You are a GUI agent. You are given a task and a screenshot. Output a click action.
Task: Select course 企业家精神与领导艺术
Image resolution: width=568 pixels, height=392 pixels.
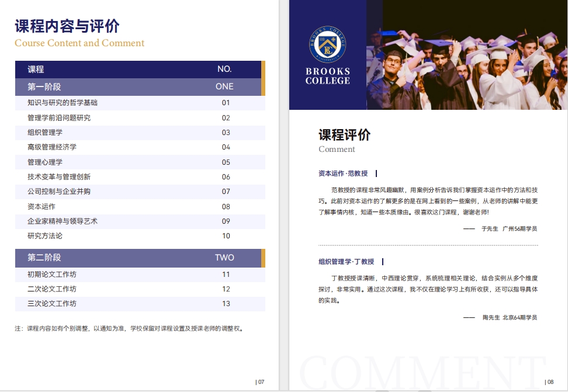tap(63, 221)
